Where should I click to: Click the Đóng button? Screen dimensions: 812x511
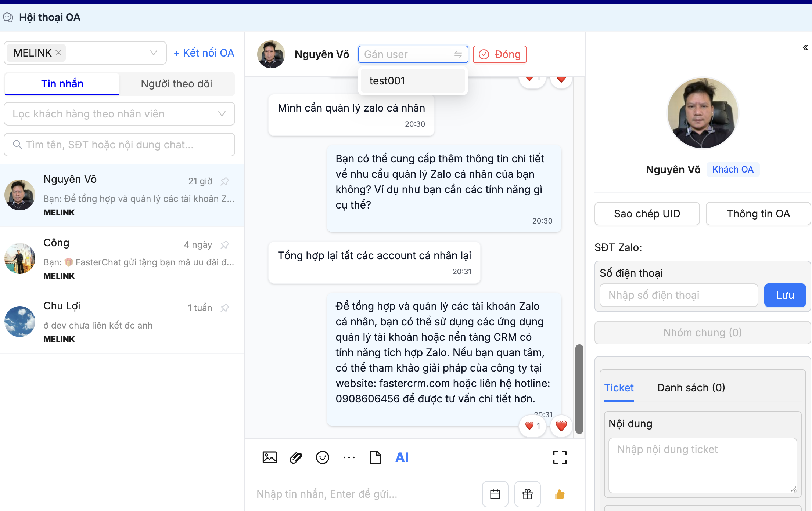click(x=500, y=54)
